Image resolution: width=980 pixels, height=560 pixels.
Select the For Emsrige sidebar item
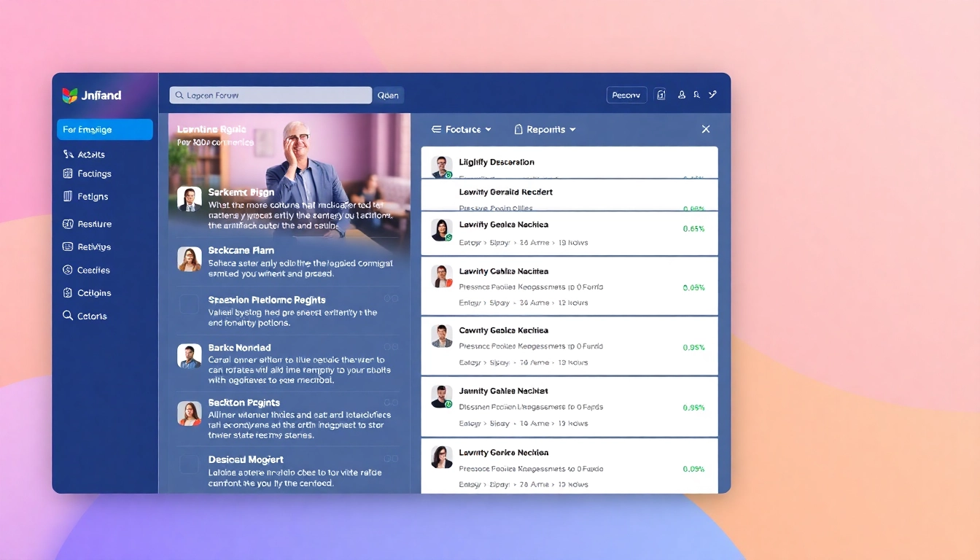(x=105, y=130)
